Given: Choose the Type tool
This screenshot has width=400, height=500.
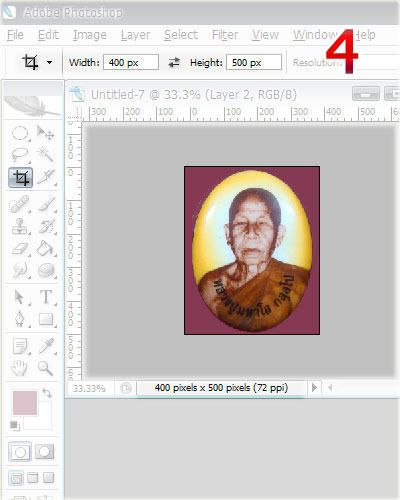Looking at the screenshot, I should [x=46, y=297].
